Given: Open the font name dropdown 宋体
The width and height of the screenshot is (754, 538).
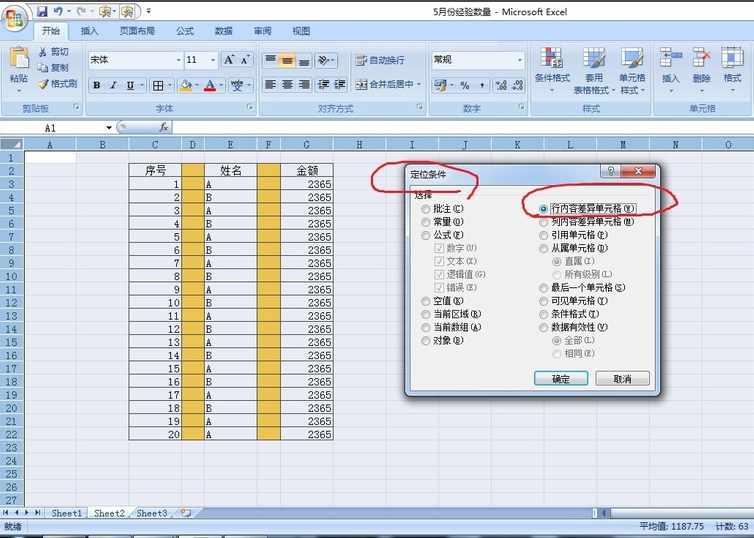Looking at the screenshot, I should pos(178,60).
